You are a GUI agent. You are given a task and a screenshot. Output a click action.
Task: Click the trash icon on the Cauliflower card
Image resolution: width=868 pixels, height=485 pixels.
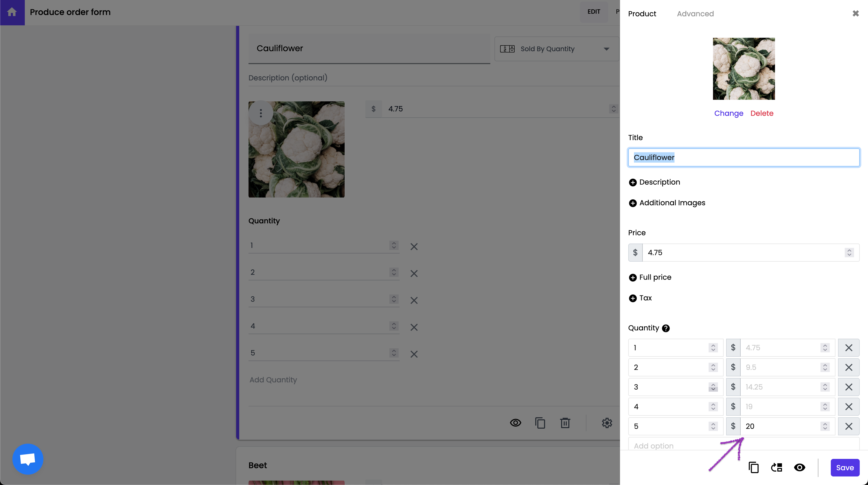tap(565, 423)
